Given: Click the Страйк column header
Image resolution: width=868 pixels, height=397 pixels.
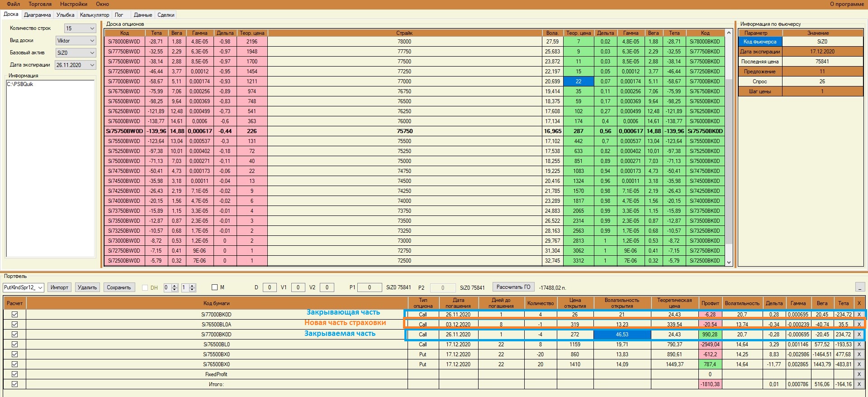Looking at the screenshot, I should point(405,33).
